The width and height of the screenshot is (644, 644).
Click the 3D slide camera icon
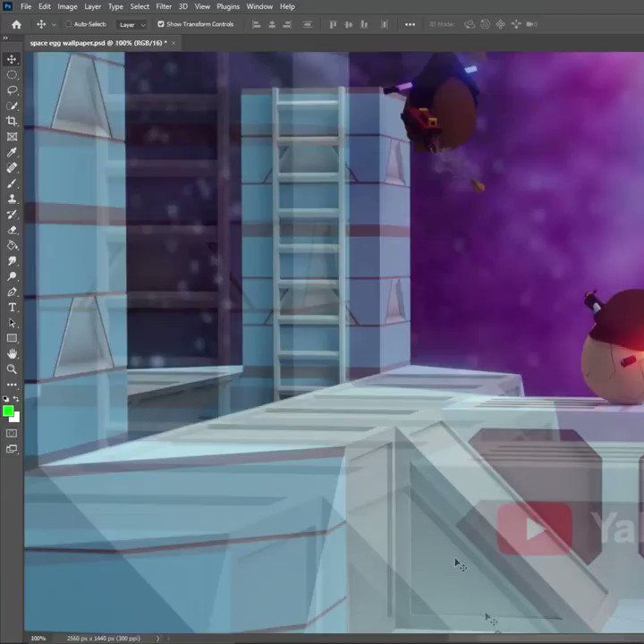516,25
